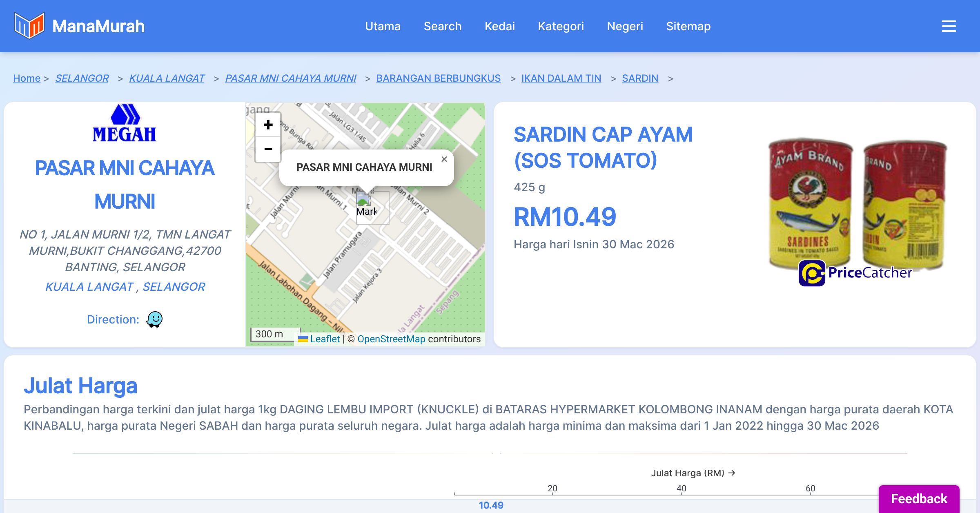Open the hamburger menu

pyautogui.click(x=949, y=26)
